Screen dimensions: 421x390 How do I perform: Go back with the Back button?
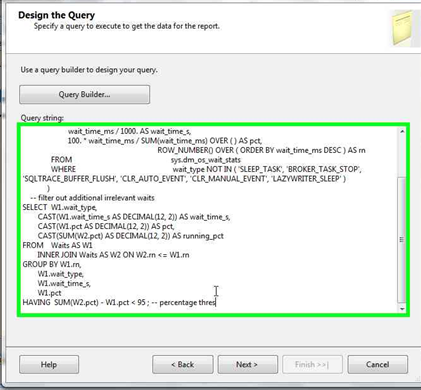click(183, 364)
